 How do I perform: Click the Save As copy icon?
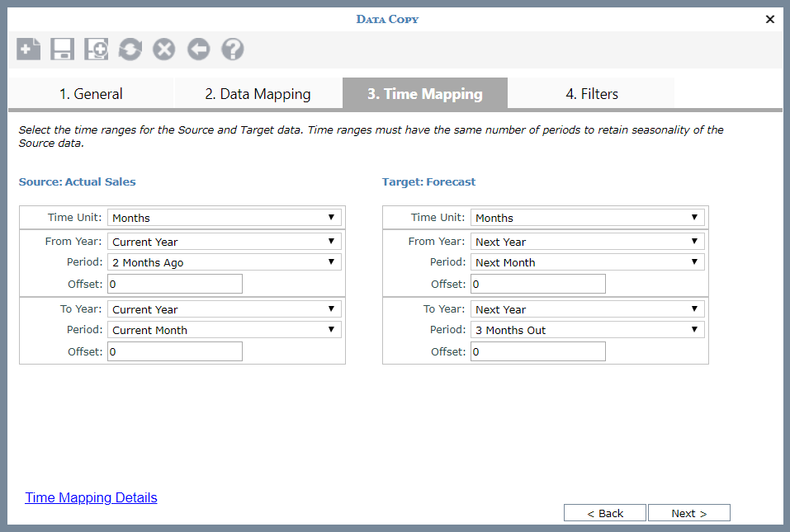pyautogui.click(x=97, y=49)
